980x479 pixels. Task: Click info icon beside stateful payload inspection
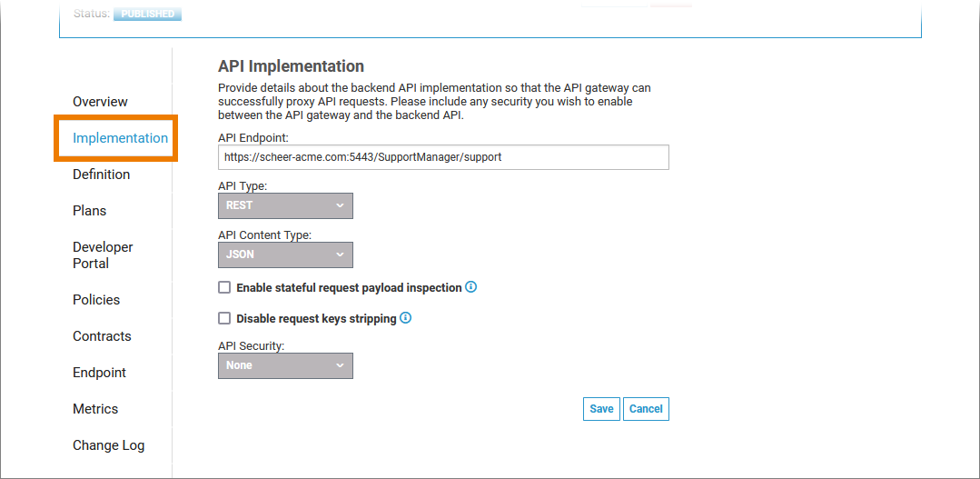tap(471, 287)
